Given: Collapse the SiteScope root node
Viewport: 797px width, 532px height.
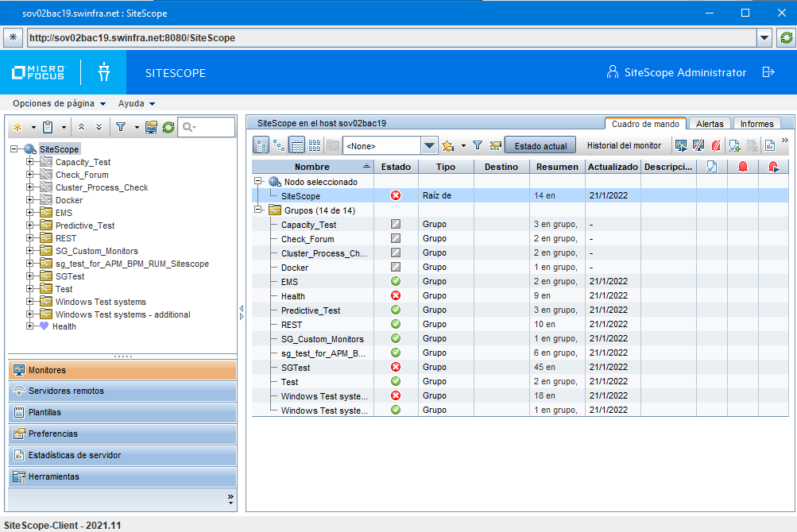Looking at the screenshot, I should pyautogui.click(x=14, y=147).
